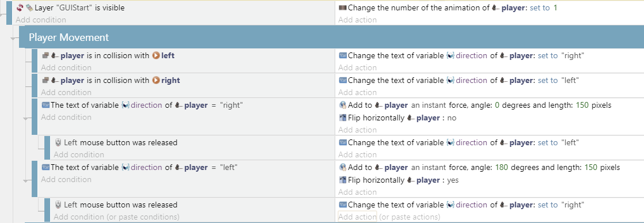Screen dimensions: 644x223
Task: Click the orange "left" object icon
Action: tap(156, 55)
